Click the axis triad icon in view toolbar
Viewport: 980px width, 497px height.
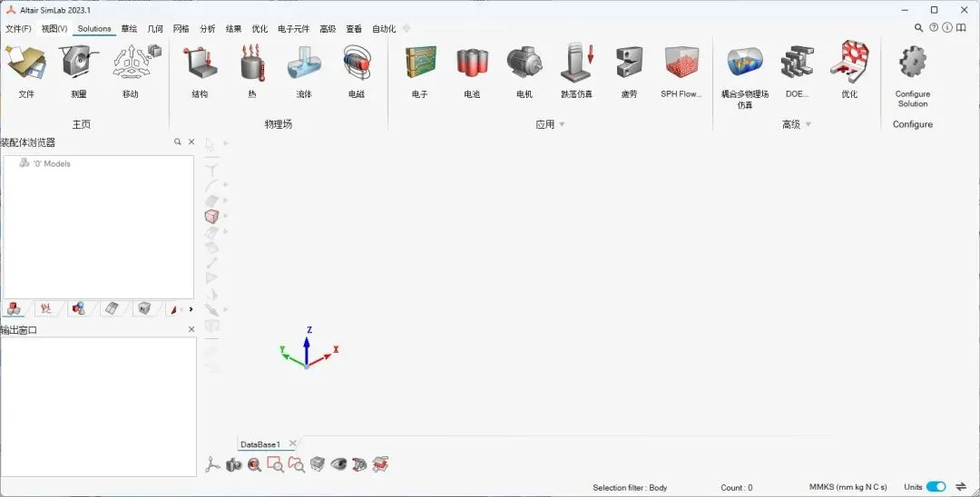coord(212,464)
